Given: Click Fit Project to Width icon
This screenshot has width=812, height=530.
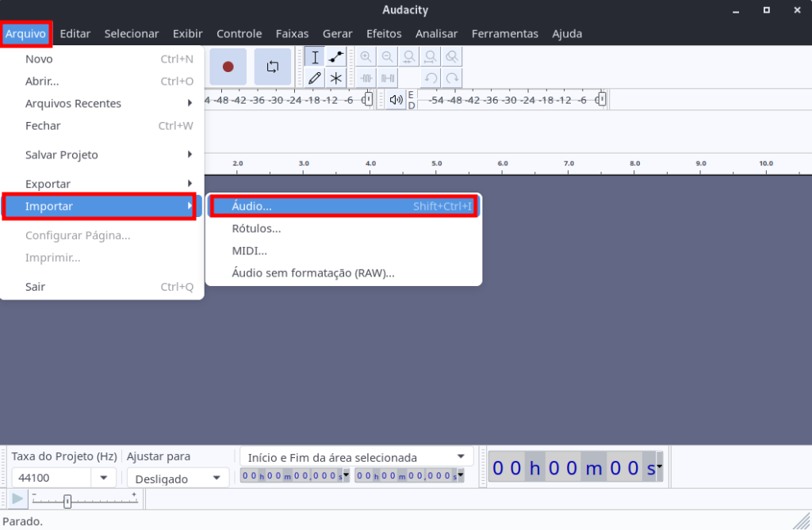Looking at the screenshot, I should (431, 57).
